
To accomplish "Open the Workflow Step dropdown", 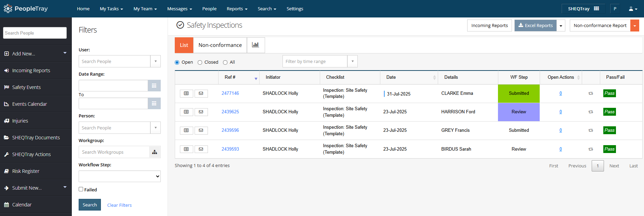I will (x=120, y=176).
